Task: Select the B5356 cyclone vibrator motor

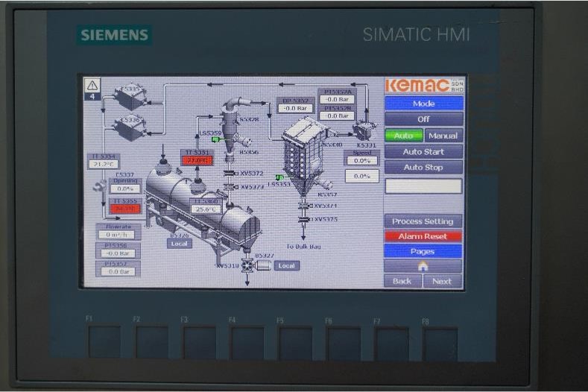Action: coord(244,142)
